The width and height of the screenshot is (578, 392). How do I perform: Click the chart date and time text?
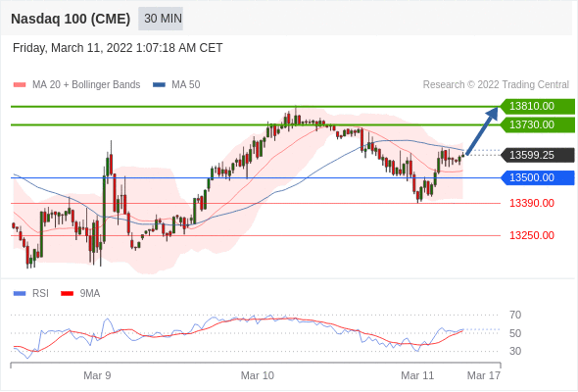point(118,48)
